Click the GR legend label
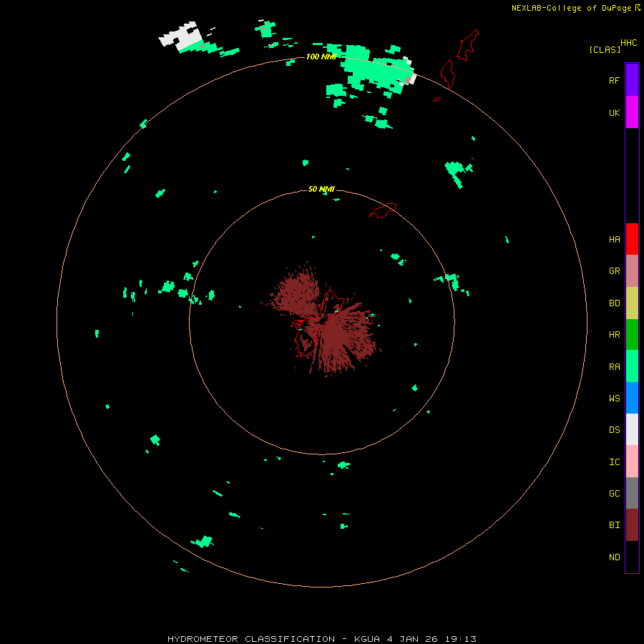Image resolution: width=644 pixels, height=644 pixels. (x=614, y=271)
